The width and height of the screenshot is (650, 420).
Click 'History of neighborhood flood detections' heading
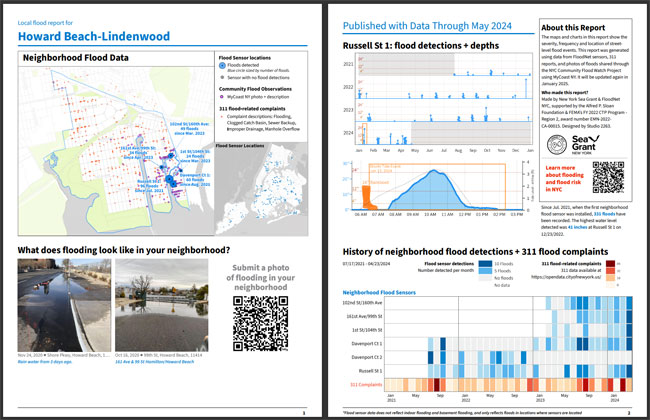[475, 252]
